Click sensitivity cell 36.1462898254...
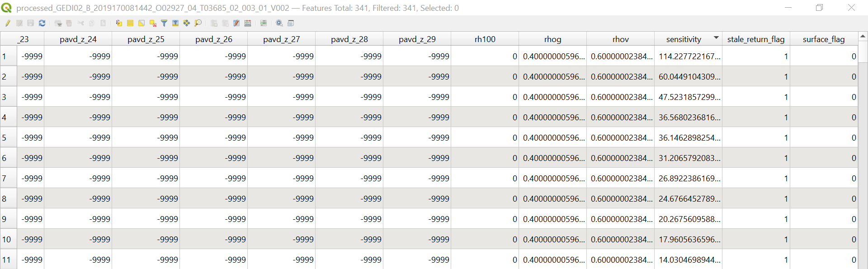This screenshot has height=269, width=868. (x=689, y=137)
